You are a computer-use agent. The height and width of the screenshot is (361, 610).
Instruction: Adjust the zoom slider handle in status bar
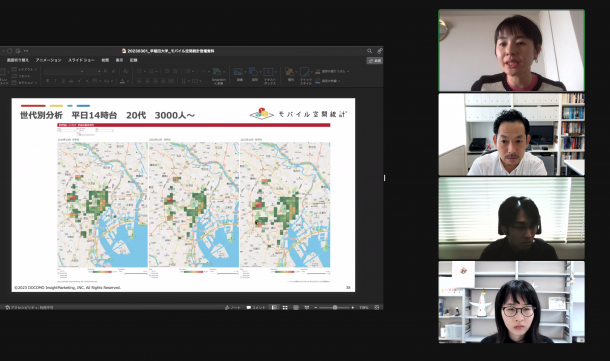tap(335, 307)
